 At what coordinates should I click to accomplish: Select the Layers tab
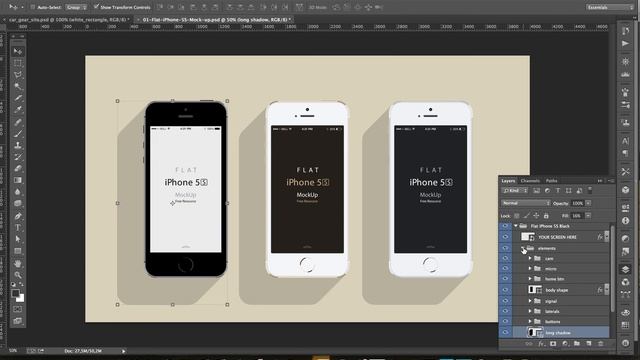point(508,181)
